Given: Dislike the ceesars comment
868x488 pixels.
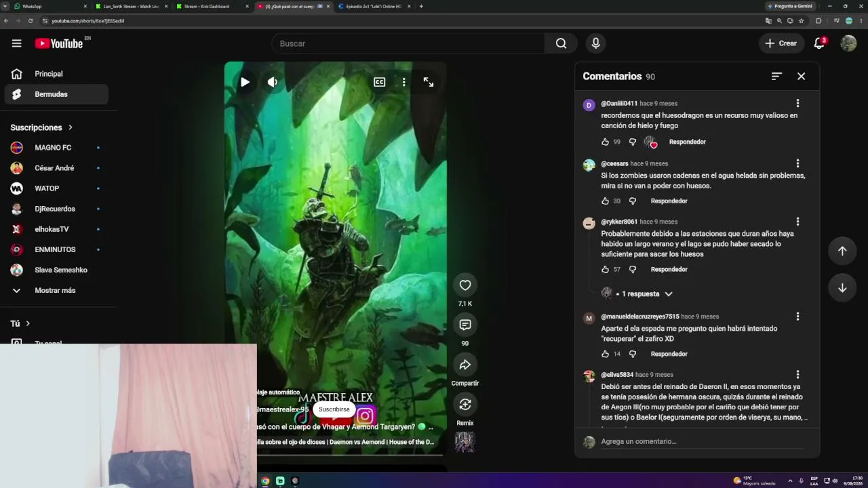Looking at the screenshot, I should (x=633, y=201).
